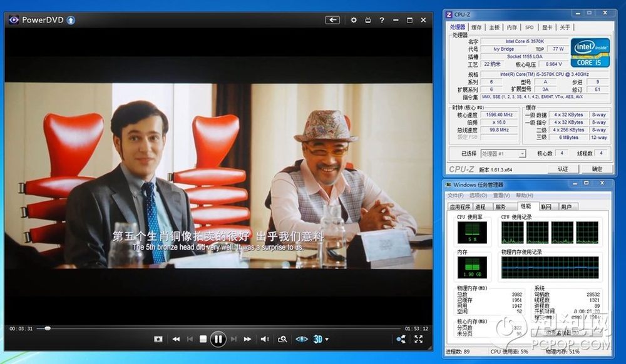Click the elapsed time 00:03:31

coord(21,329)
